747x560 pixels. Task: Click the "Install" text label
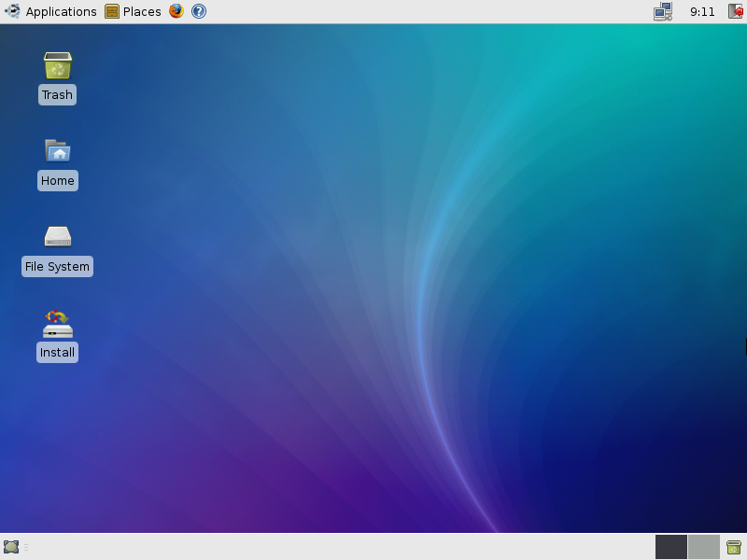(x=57, y=353)
